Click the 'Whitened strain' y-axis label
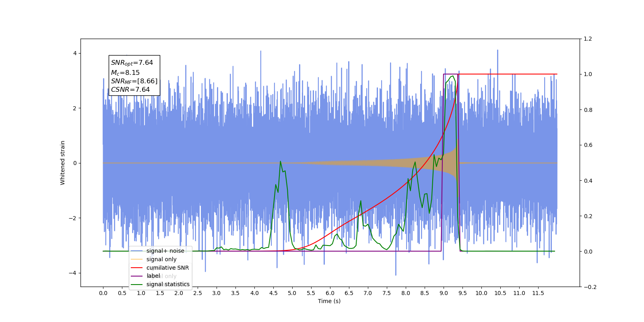 [62, 163]
